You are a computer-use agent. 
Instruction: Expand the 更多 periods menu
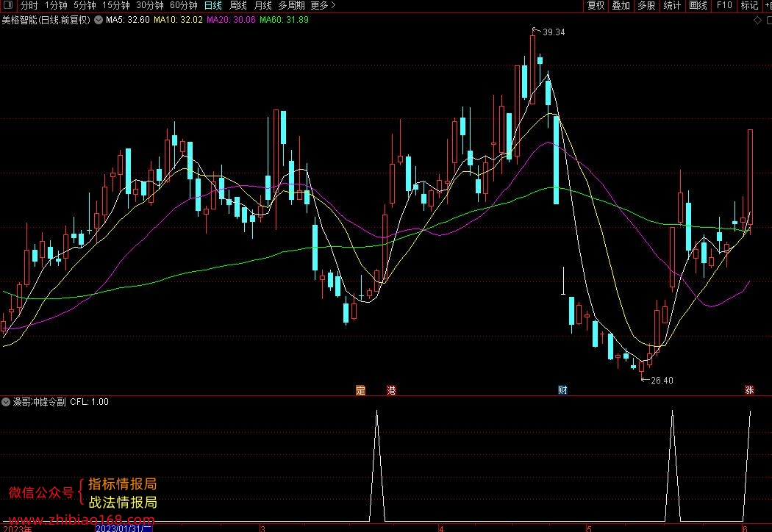click(x=323, y=5)
